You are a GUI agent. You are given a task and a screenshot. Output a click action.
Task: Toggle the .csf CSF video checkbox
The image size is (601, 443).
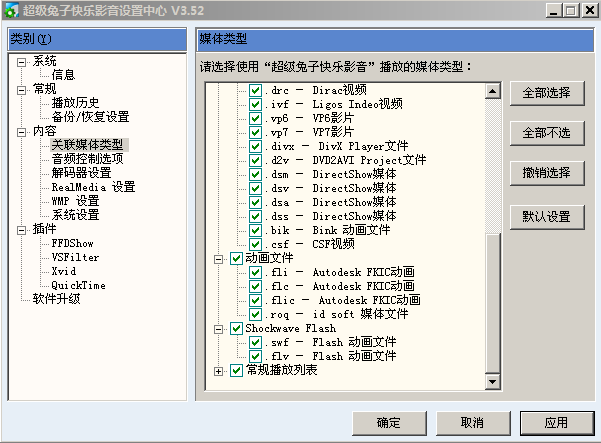pyautogui.click(x=256, y=244)
